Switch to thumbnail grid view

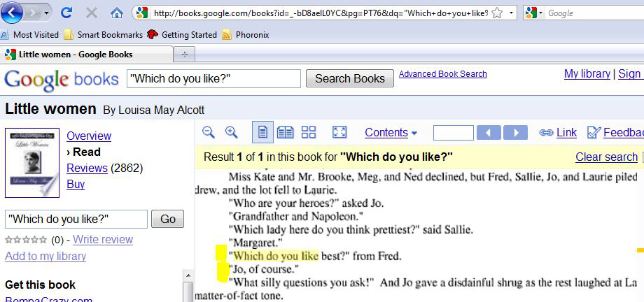click(x=309, y=132)
